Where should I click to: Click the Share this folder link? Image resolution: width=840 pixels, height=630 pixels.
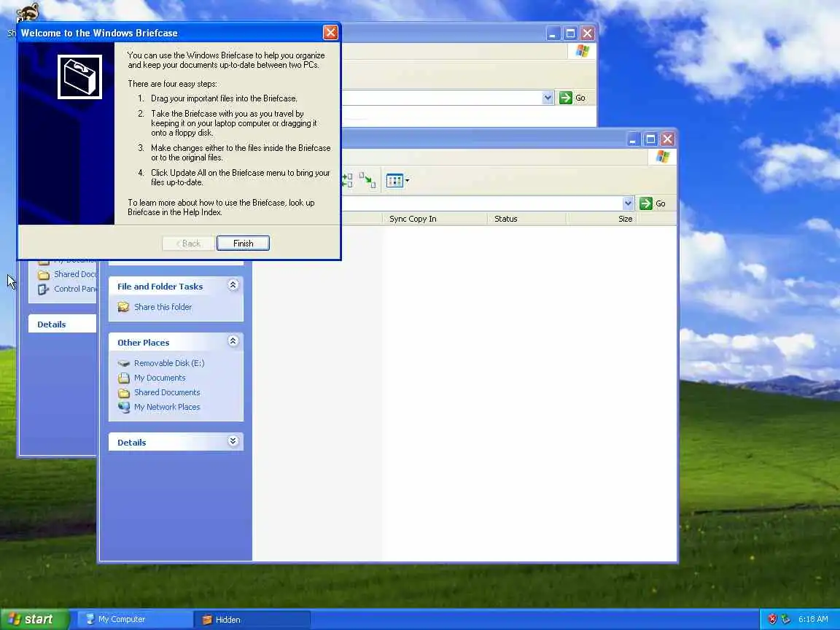click(163, 307)
